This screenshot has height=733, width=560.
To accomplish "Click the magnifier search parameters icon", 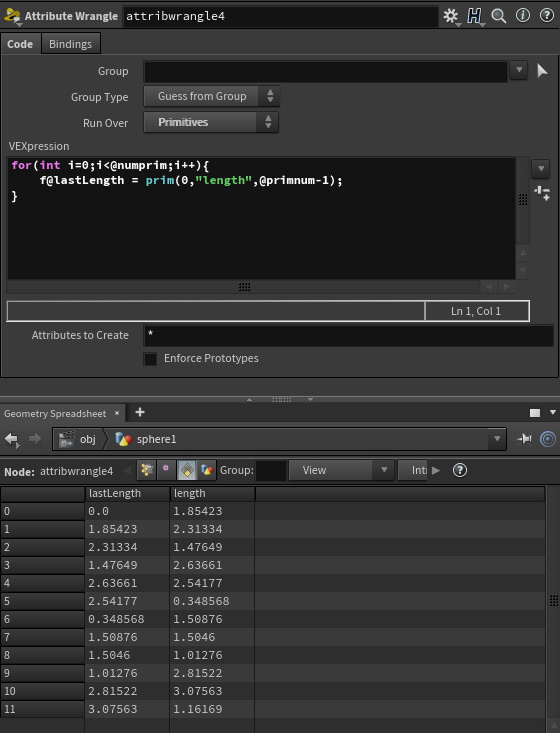I will click(499, 16).
